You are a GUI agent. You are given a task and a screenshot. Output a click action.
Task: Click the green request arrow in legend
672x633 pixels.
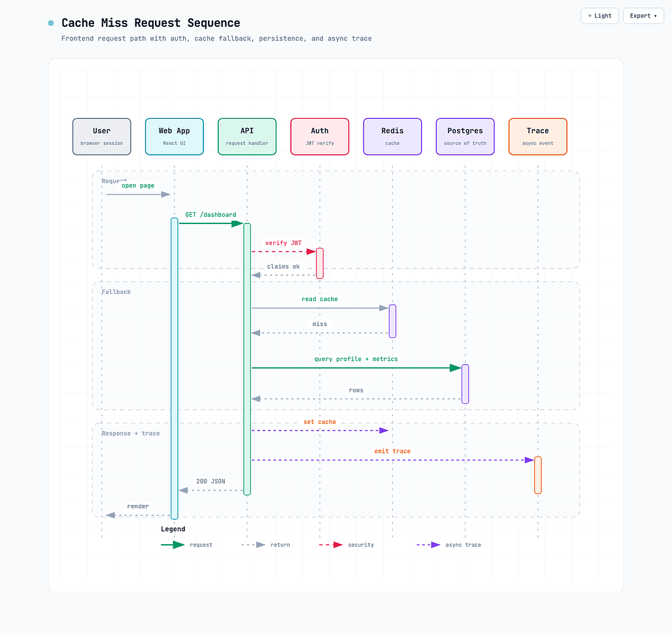[173, 545]
